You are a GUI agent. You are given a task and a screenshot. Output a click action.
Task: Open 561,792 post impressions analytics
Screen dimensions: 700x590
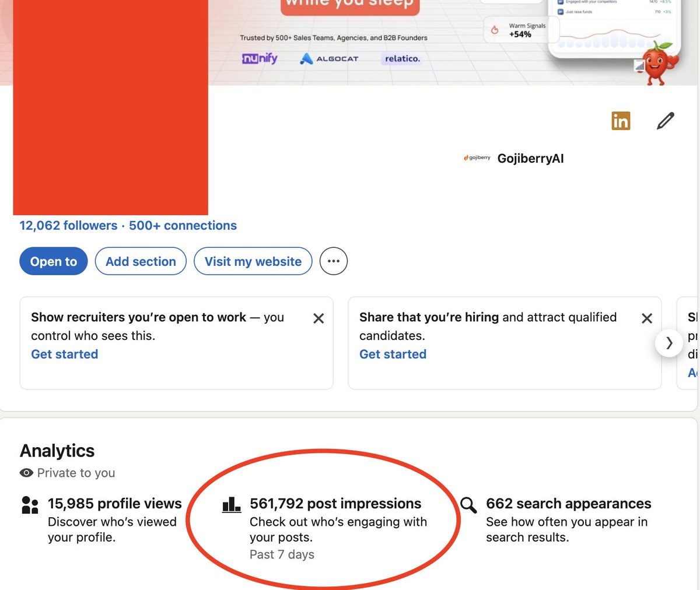coord(335,504)
